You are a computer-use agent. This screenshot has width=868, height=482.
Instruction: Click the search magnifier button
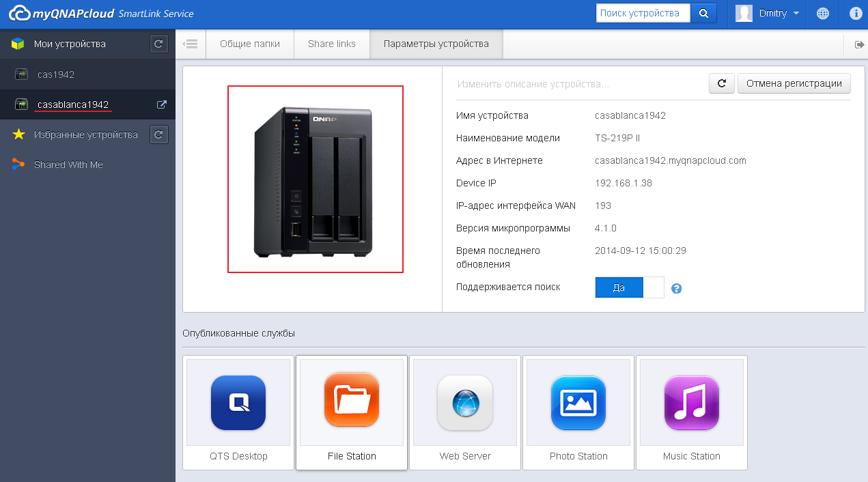tap(703, 13)
